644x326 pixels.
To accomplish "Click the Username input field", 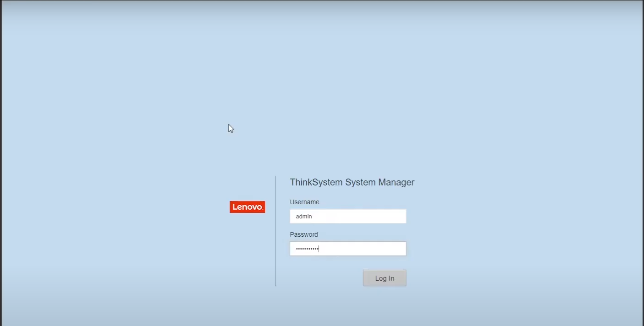I will click(x=348, y=216).
